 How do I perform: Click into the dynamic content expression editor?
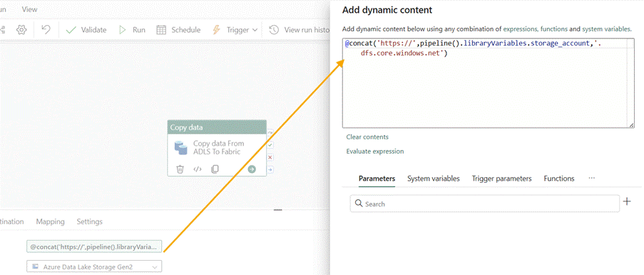(488, 83)
